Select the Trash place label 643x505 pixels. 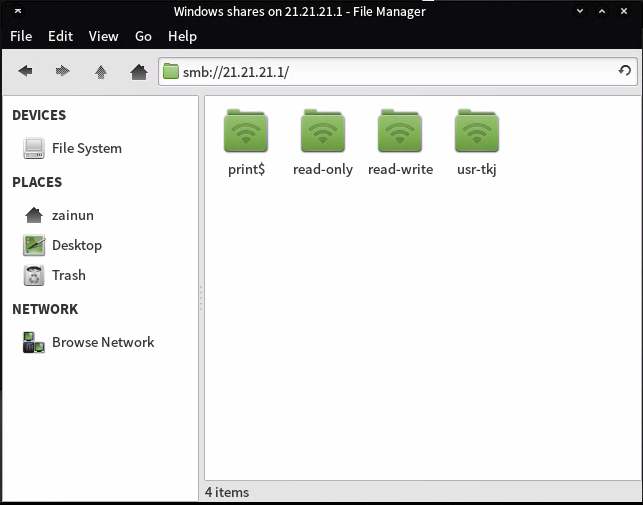point(69,275)
